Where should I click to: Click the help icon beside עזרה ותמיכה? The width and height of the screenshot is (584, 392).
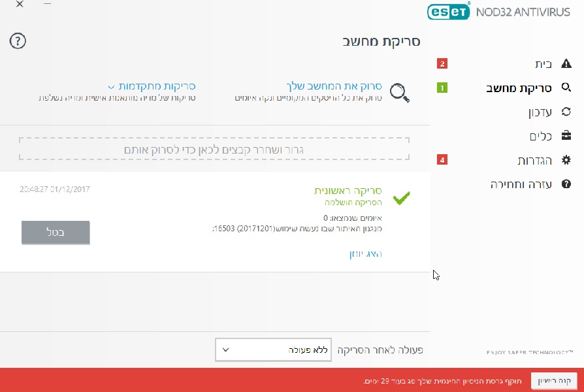[x=566, y=184]
